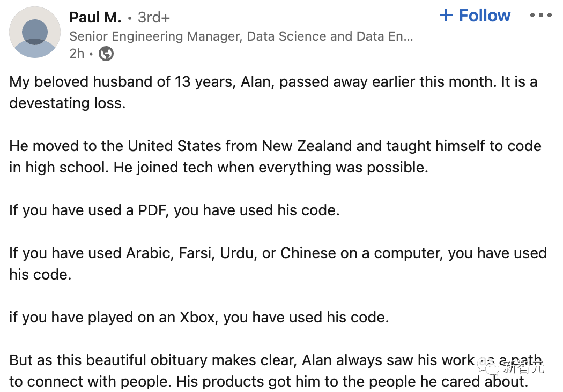Follow Paul M.

pyautogui.click(x=484, y=16)
